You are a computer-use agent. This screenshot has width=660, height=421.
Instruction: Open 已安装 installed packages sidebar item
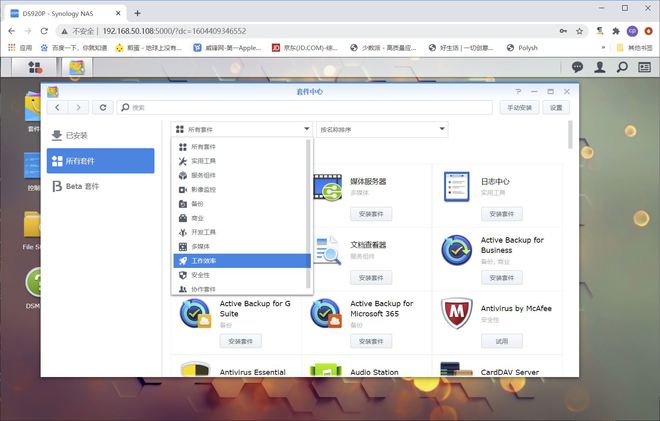coord(101,136)
